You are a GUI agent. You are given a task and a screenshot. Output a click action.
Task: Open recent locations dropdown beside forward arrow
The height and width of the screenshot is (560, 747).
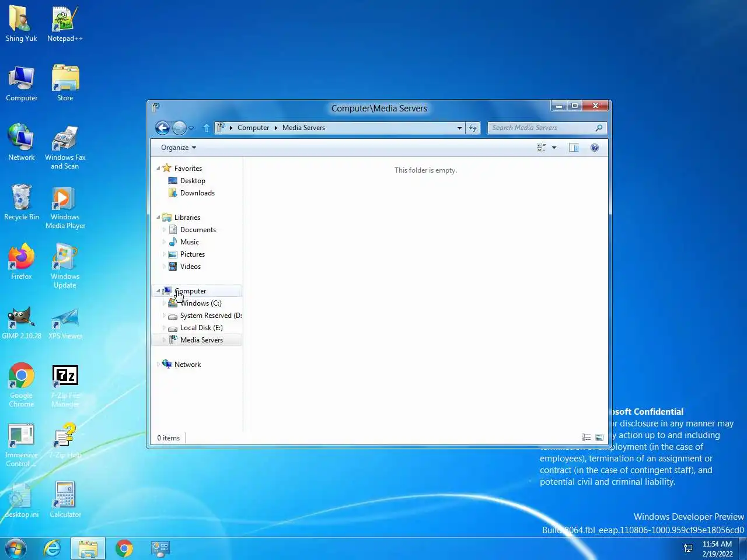[x=191, y=128]
